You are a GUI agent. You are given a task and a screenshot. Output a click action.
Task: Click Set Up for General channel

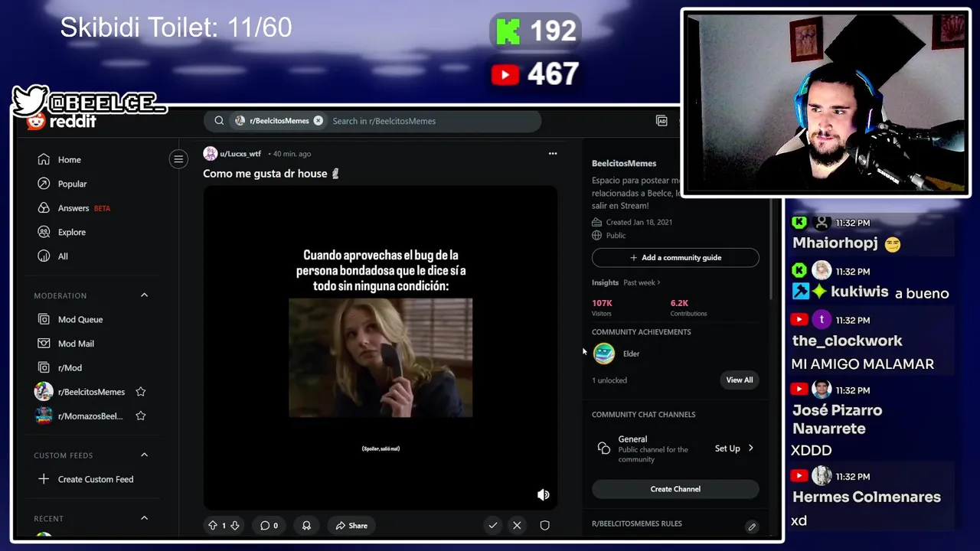pyautogui.click(x=727, y=448)
